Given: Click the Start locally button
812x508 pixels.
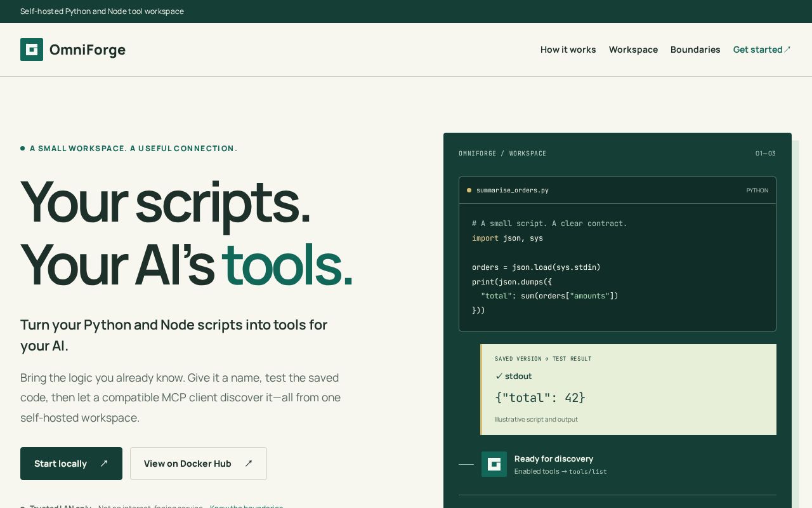Looking at the screenshot, I should (71, 464).
